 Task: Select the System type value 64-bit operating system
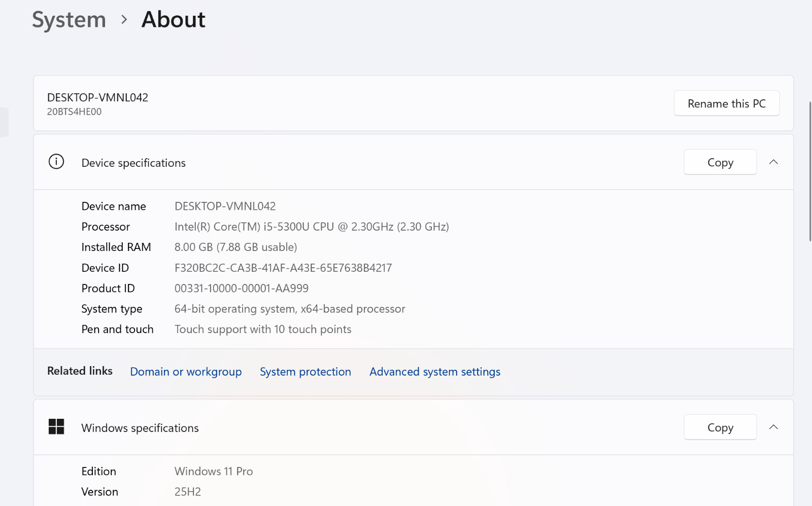(290, 309)
